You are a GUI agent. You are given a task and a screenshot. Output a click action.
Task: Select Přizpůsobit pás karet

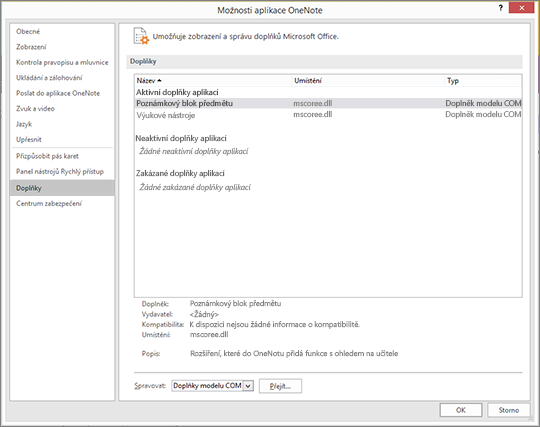click(47, 156)
